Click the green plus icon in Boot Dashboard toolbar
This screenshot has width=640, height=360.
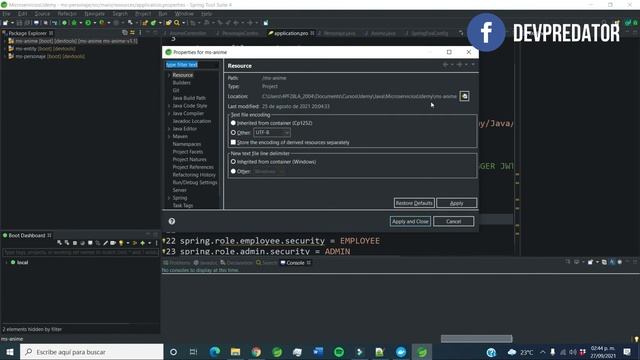click(x=142, y=243)
